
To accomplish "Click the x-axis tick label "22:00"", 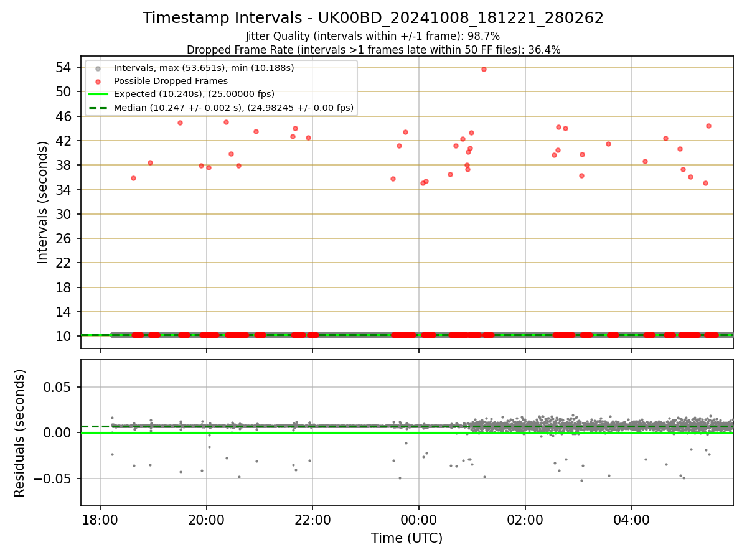I will [x=312, y=519].
